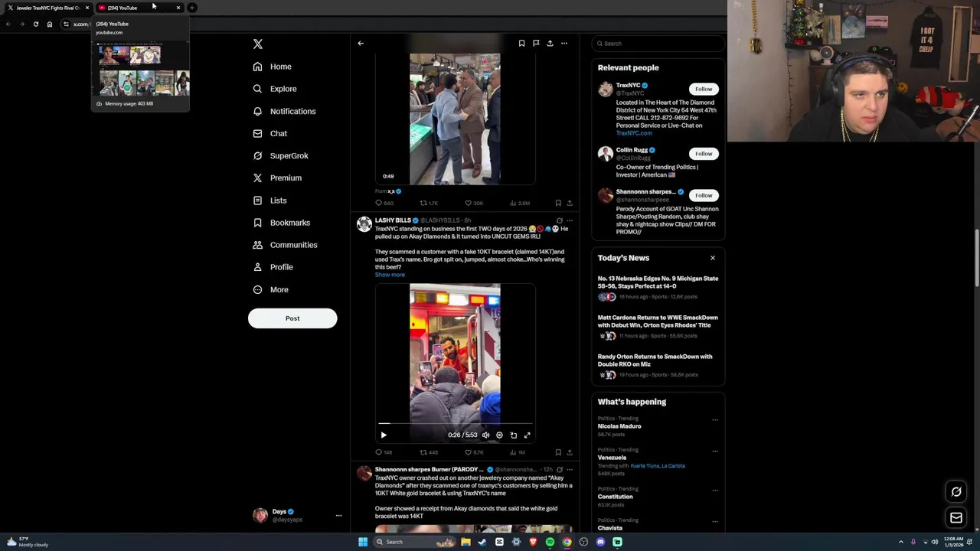Click the flag icon in post header
The image size is (980, 551).
(x=536, y=44)
